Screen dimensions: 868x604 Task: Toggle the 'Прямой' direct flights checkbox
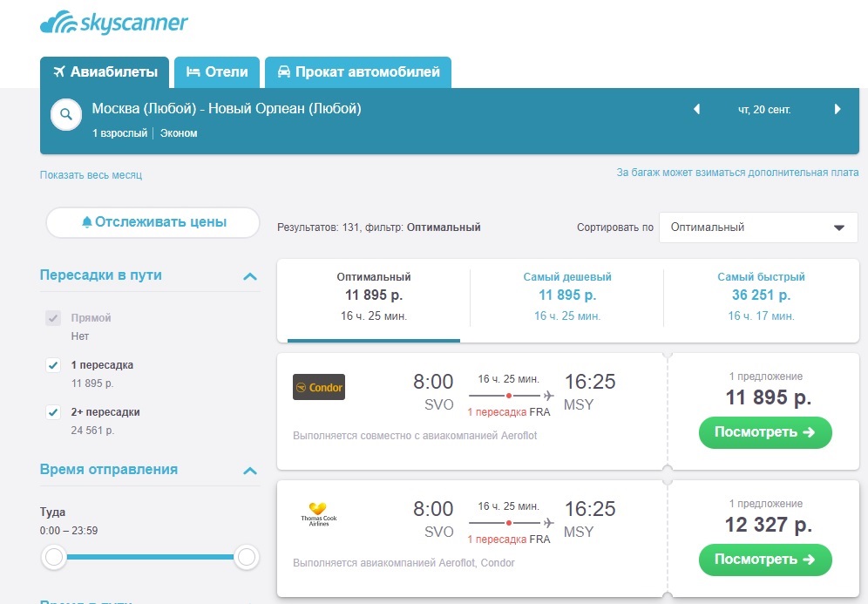(x=52, y=318)
